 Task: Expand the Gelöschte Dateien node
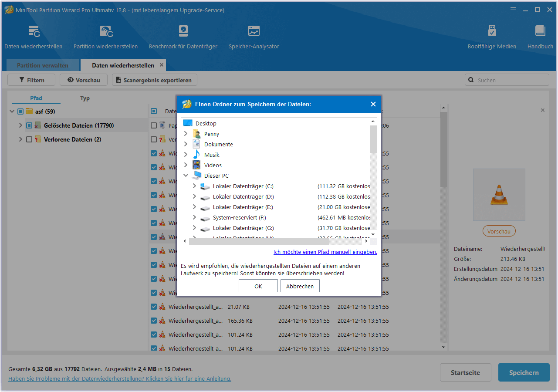(20, 125)
